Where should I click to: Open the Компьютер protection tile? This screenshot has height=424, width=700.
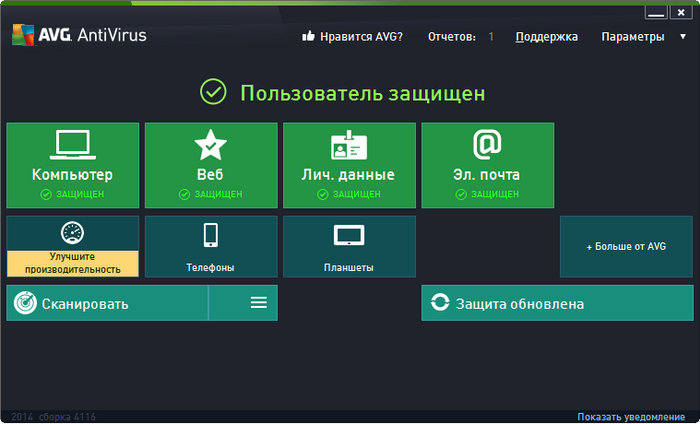pos(73,165)
